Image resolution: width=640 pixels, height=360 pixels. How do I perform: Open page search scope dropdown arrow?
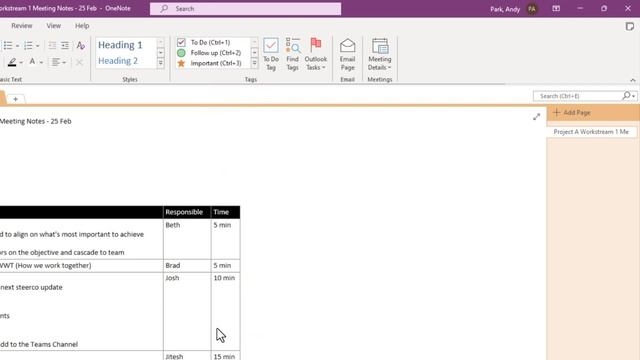click(633, 96)
